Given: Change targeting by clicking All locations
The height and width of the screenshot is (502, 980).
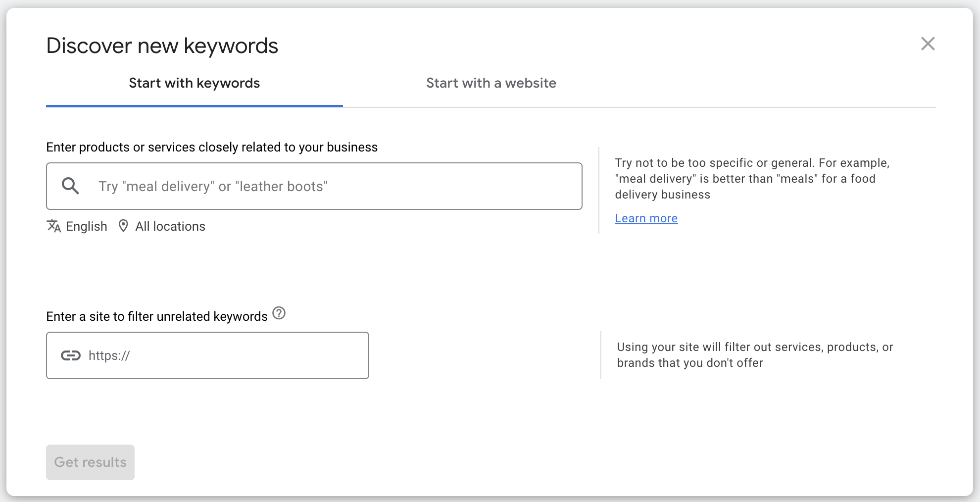Looking at the screenshot, I should (170, 226).
